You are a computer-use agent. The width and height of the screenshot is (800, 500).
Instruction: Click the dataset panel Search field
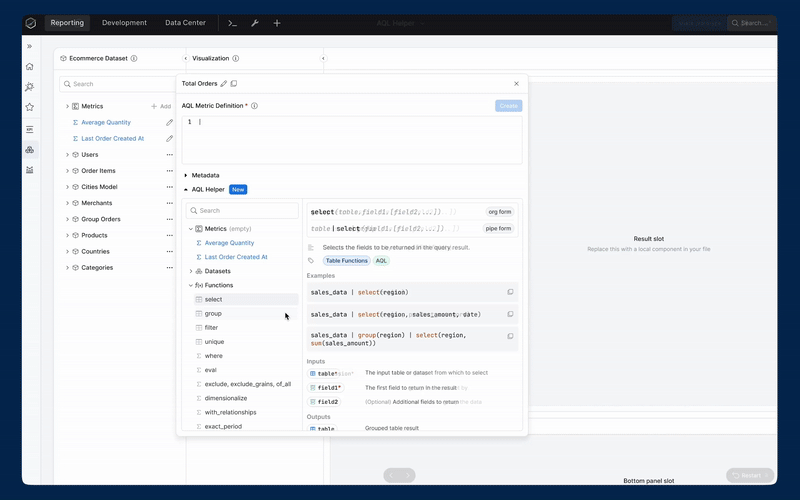[x=118, y=84]
